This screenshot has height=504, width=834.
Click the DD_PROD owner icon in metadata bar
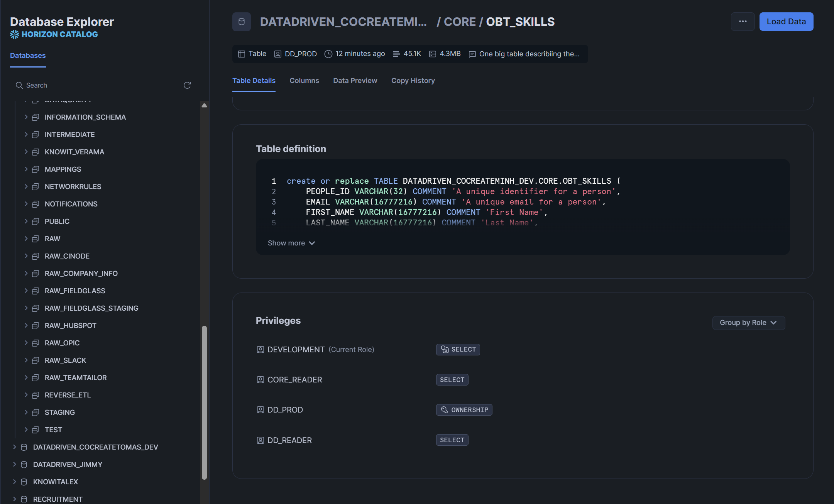pyautogui.click(x=277, y=54)
